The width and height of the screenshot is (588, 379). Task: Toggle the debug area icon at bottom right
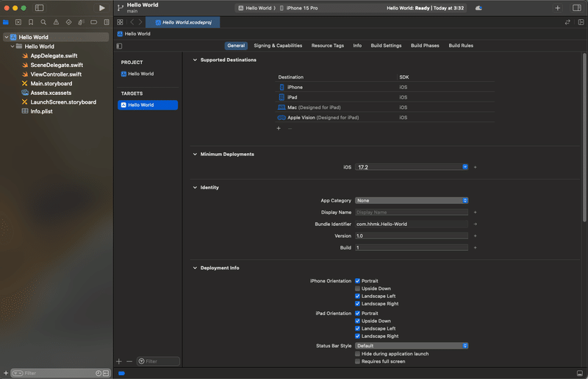click(580, 373)
